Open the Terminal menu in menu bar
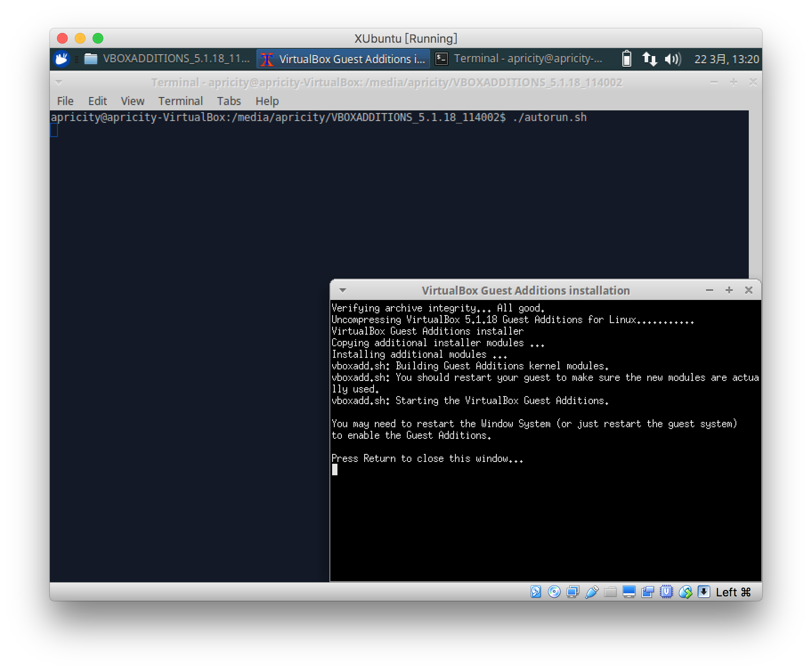 coord(180,101)
